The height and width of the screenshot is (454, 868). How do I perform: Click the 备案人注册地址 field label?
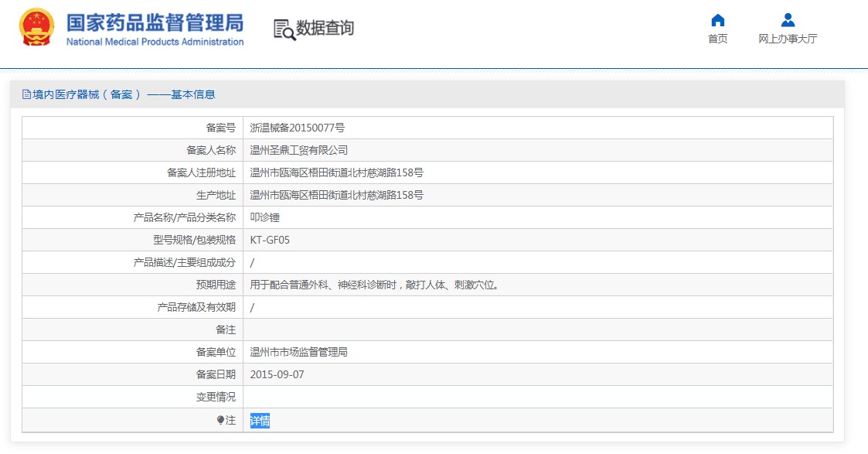click(x=202, y=172)
